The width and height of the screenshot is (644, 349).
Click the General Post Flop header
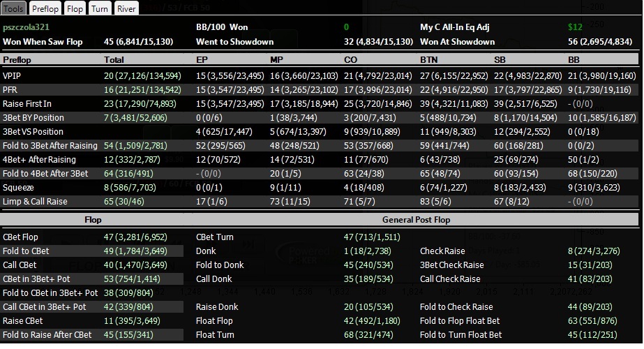tap(416, 219)
